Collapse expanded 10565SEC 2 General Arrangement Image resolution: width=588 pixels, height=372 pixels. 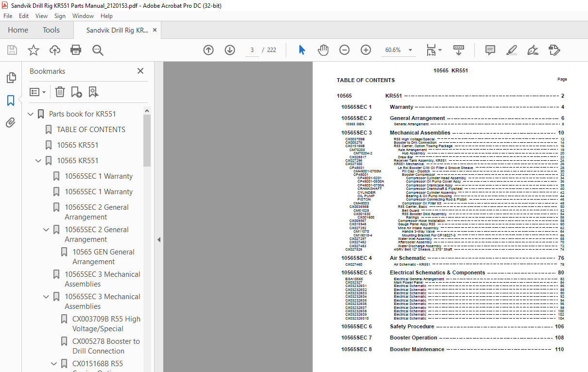click(46, 230)
